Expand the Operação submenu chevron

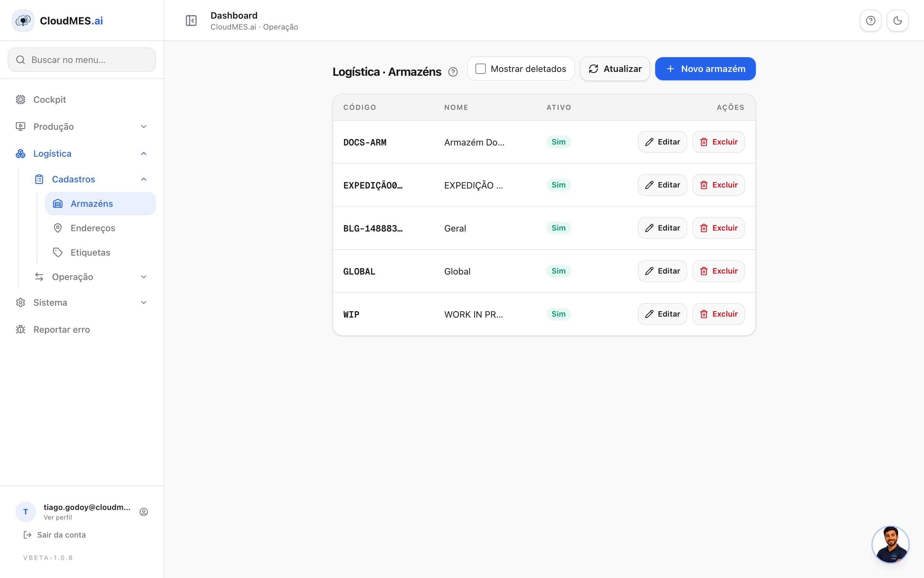[x=143, y=277]
